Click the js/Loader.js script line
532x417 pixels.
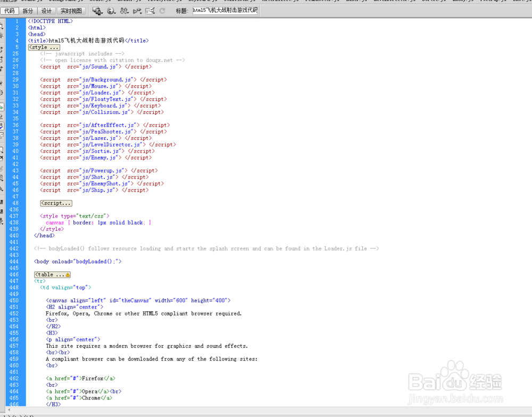tap(97, 93)
